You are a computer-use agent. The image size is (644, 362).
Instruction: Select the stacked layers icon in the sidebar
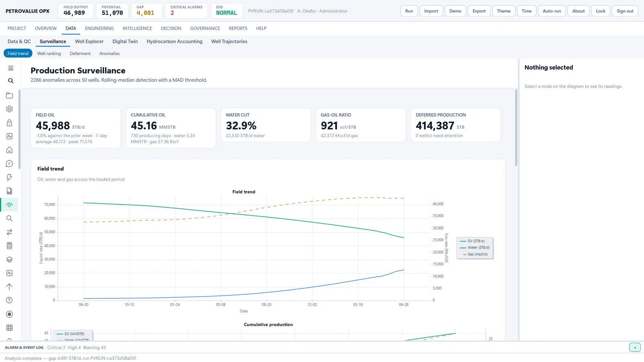[x=9, y=259]
